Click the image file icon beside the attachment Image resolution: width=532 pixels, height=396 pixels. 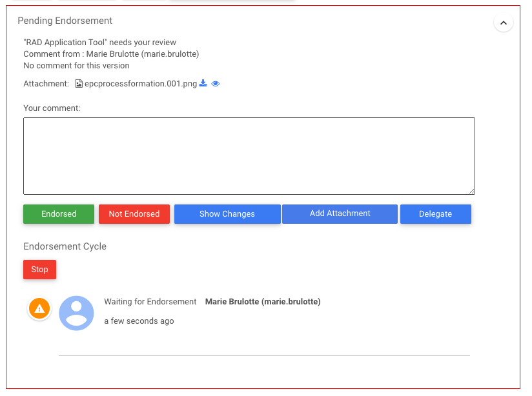click(79, 84)
